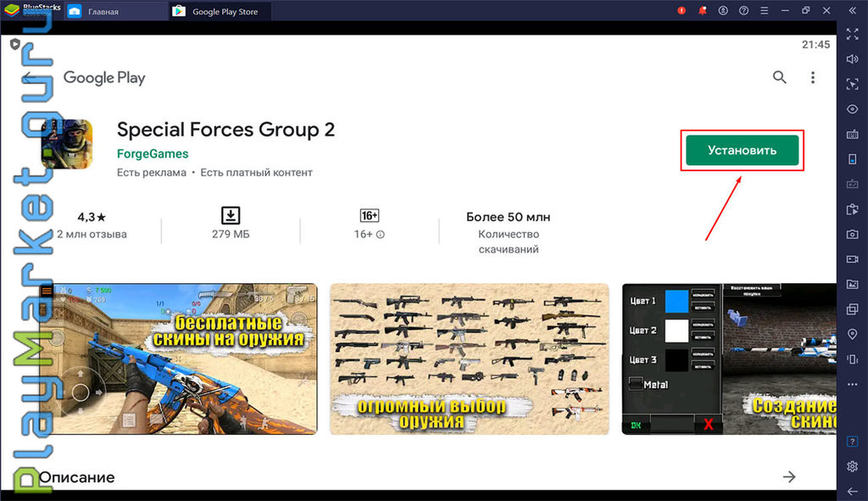The image size is (868, 501).
Task: Click the 279 МБ download size icon
Action: [231, 214]
